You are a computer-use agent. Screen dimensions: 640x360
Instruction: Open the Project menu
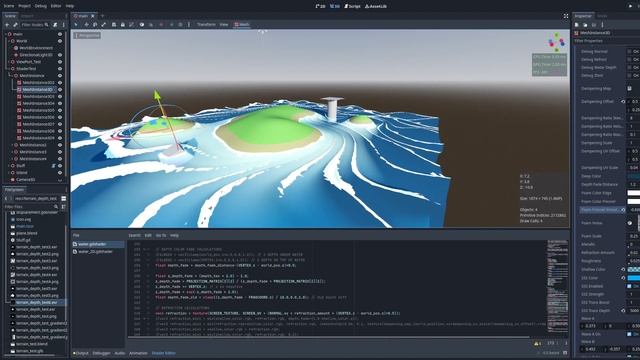24,6
